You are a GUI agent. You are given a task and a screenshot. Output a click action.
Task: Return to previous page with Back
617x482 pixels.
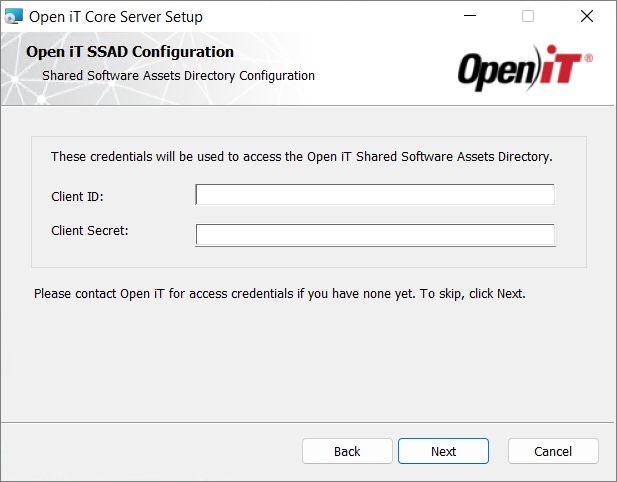click(x=347, y=451)
